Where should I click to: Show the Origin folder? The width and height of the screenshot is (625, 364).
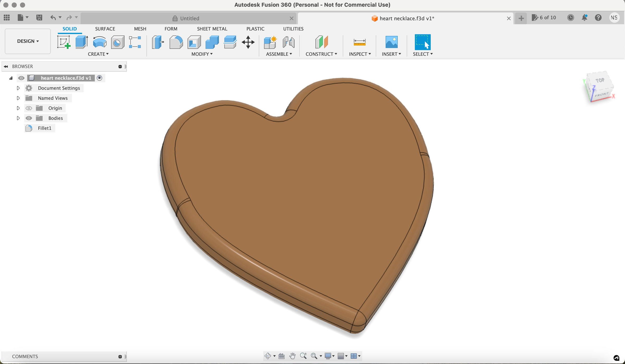point(29,108)
